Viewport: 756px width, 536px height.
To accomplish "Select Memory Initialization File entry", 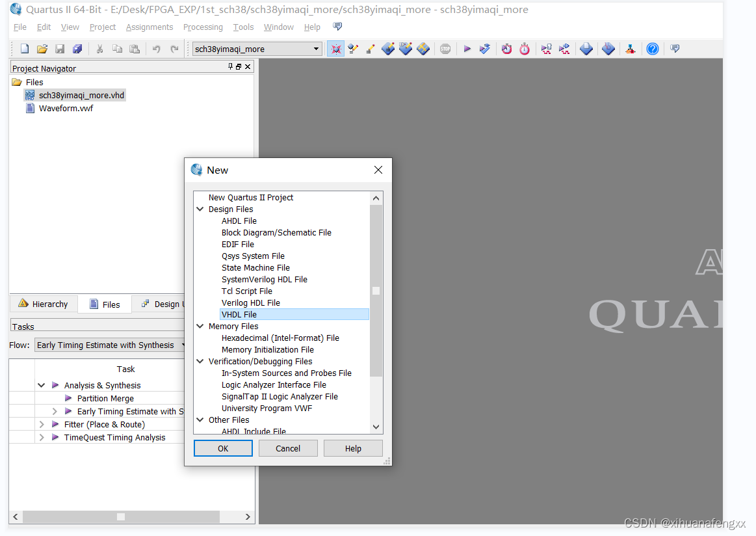I will (268, 350).
